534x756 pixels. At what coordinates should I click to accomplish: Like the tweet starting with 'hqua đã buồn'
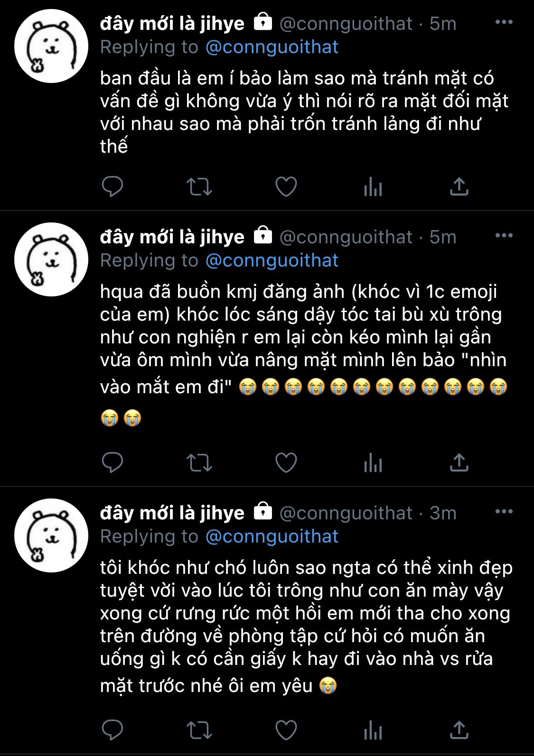(x=286, y=462)
